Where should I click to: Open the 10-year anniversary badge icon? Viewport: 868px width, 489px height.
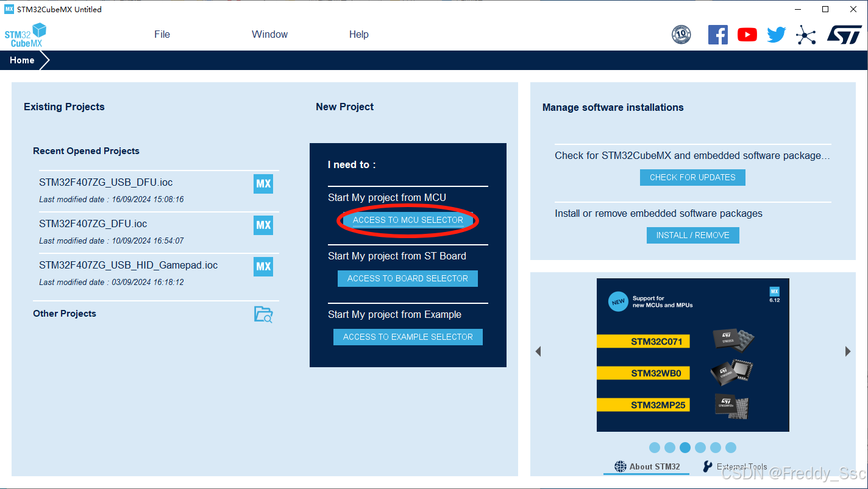pos(681,35)
